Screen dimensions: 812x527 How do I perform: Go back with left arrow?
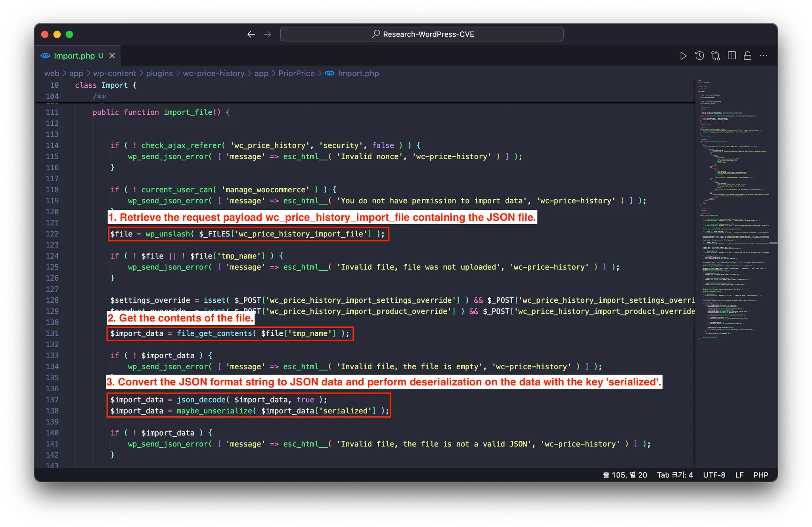(251, 35)
